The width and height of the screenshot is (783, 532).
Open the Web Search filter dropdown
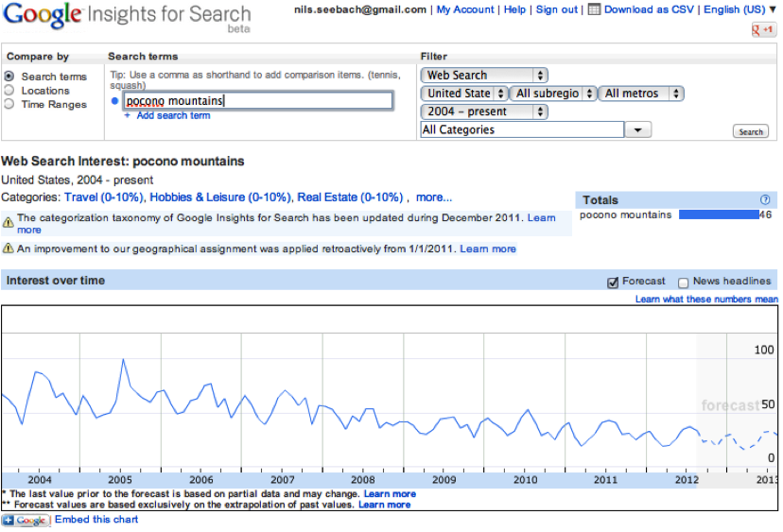tap(484, 76)
